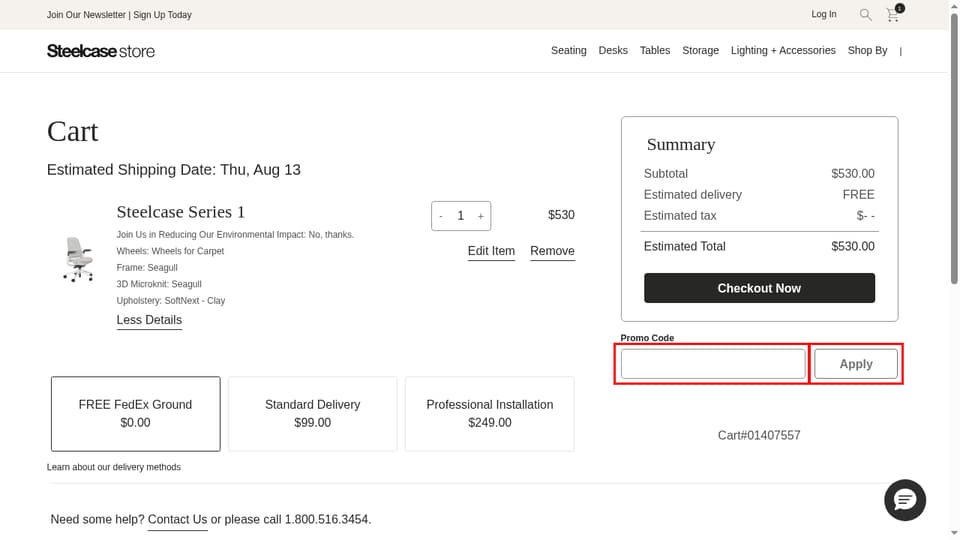The height and width of the screenshot is (540, 960).
Task: Open Learn about our delivery methods
Action: 114,467
